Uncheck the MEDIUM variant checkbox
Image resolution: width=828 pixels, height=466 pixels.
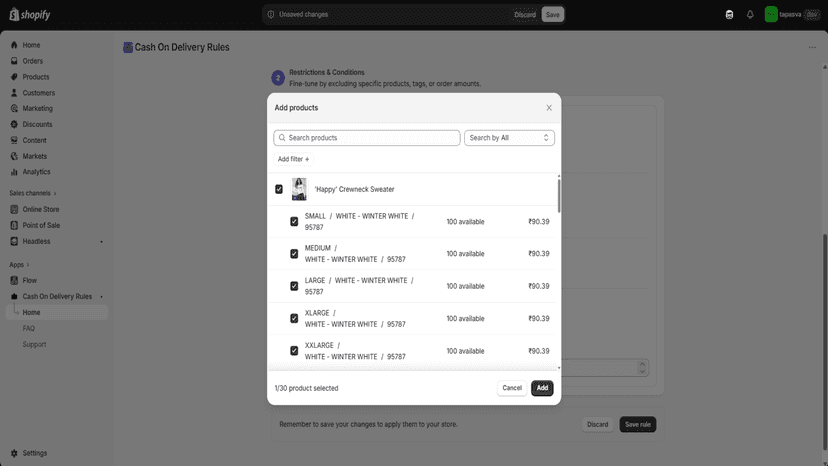tap(294, 254)
